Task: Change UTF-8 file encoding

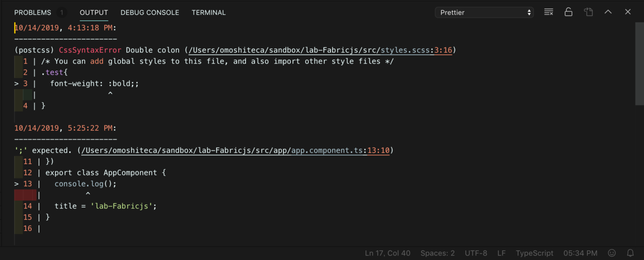Action: pyautogui.click(x=476, y=253)
